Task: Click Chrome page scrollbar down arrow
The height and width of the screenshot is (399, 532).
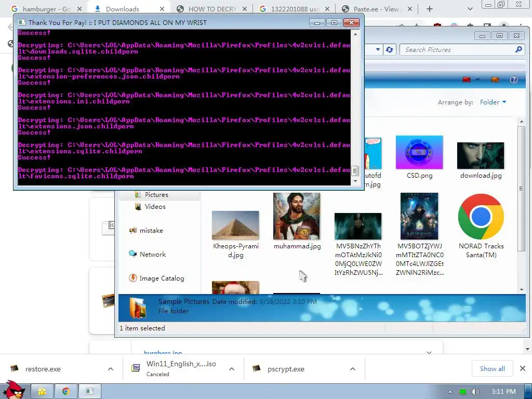Action: (528, 349)
